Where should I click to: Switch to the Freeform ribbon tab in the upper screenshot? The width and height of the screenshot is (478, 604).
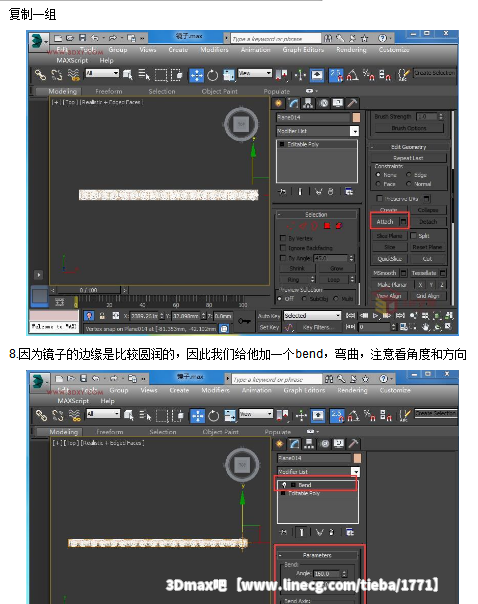tap(109, 91)
